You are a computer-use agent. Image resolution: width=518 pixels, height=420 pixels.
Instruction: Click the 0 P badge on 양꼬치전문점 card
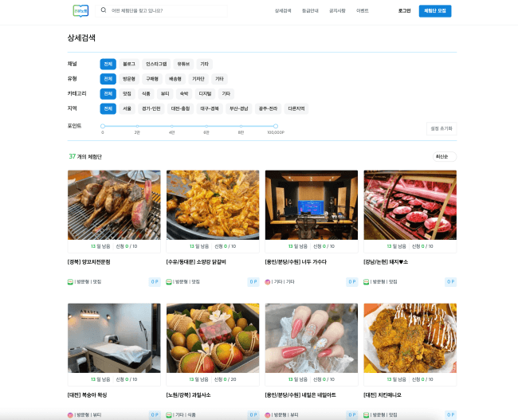155,282
